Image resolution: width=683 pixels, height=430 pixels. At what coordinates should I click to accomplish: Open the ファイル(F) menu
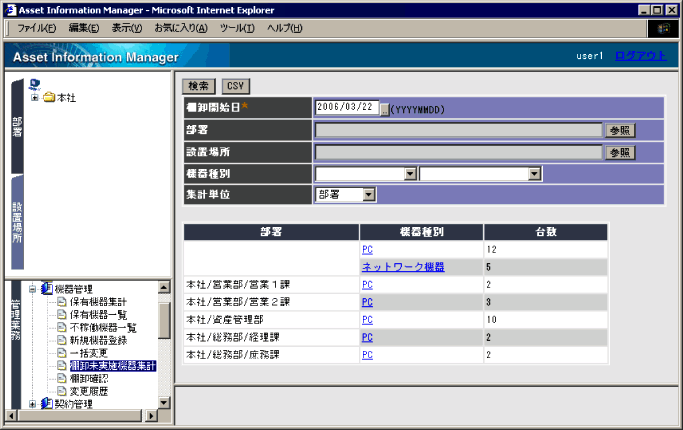(38, 27)
